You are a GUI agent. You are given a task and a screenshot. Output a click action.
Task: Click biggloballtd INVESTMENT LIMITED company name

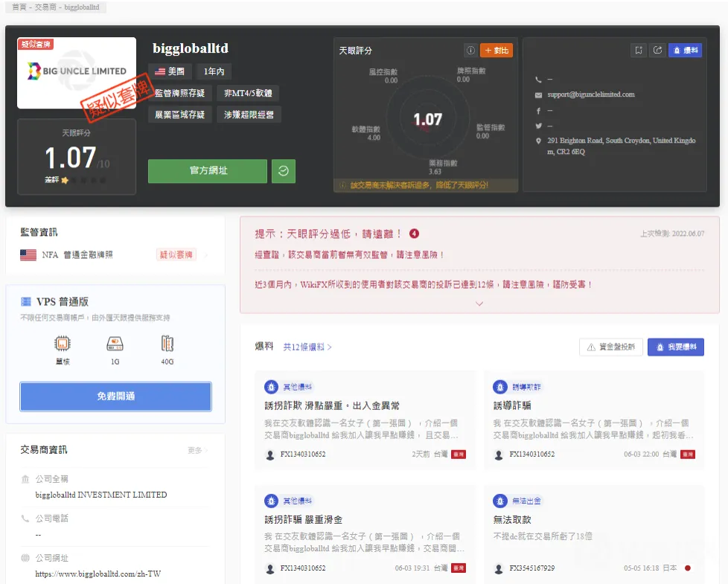[101, 495]
